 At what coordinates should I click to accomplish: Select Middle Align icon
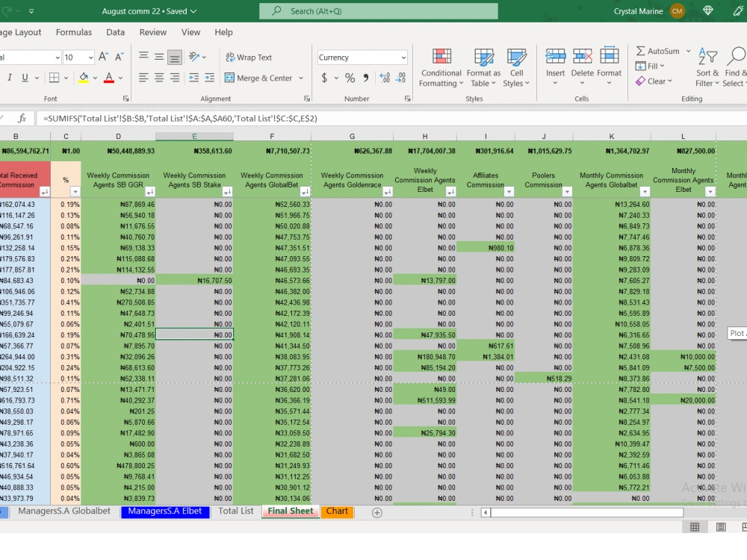point(159,57)
